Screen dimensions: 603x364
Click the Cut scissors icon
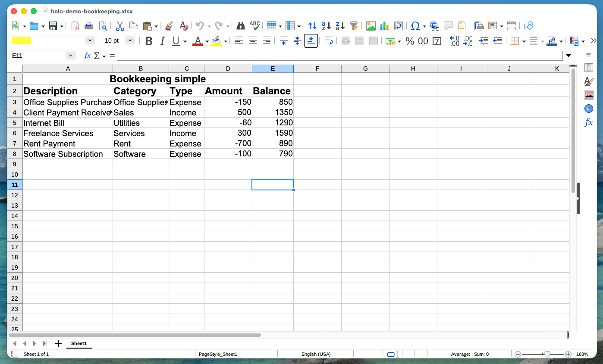(120, 26)
